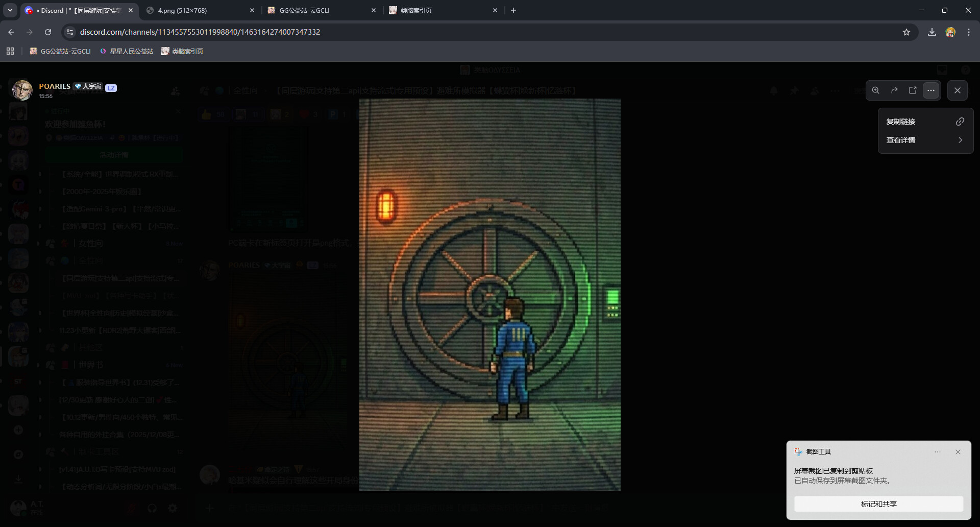Open snipping notification three-dot options
980x527 pixels.
pos(938,452)
